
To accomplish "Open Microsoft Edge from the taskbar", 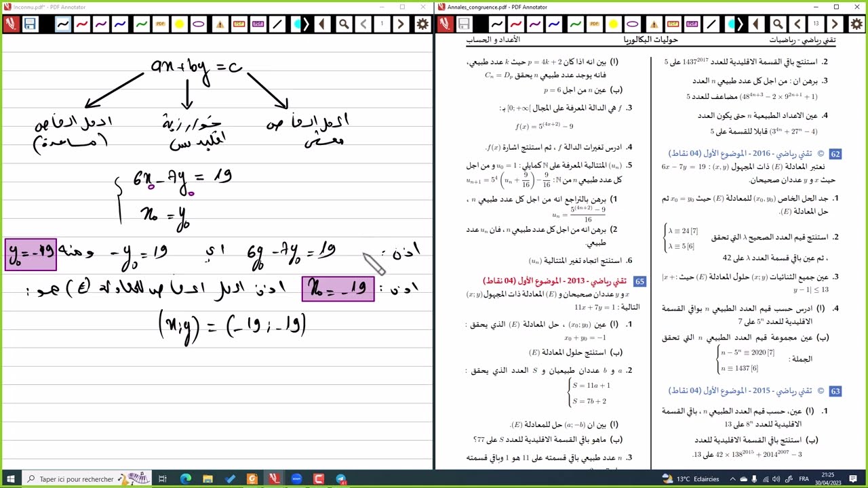I will click(185, 479).
